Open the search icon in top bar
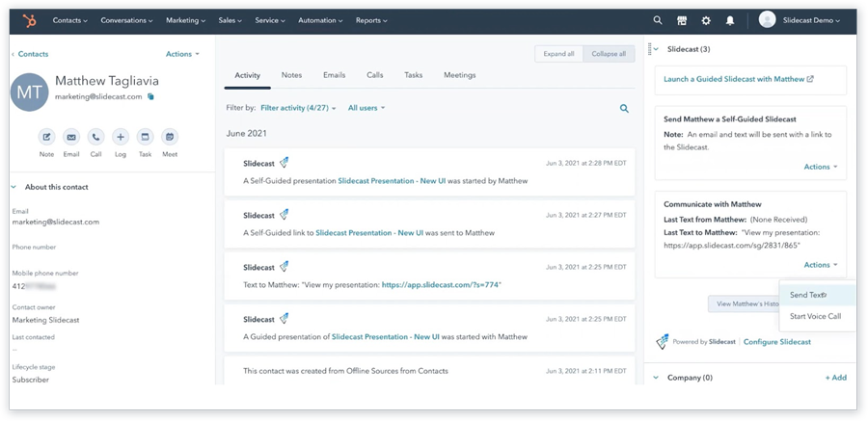The width and height of the screenshot is (868, 421). [658, 20]
